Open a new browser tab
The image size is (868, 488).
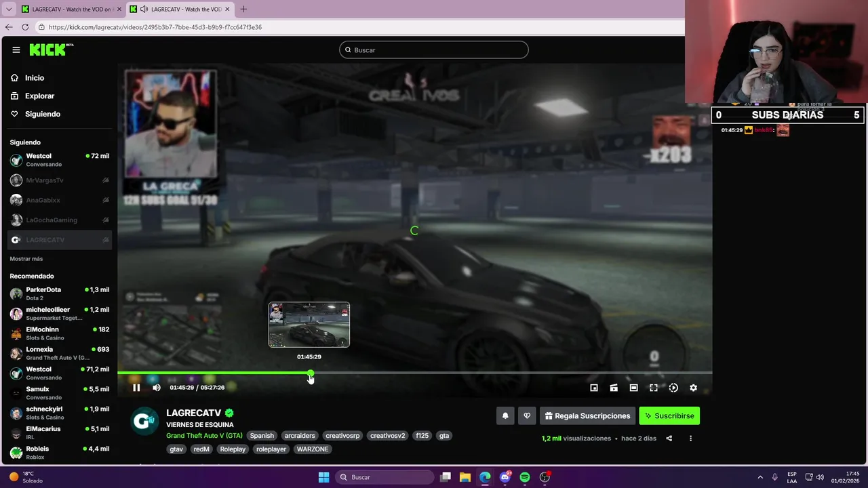click(243, 9)
